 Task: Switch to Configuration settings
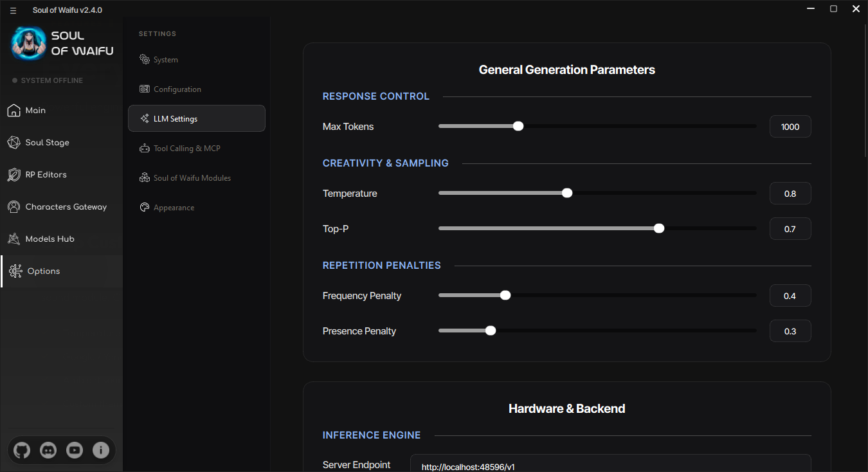click(x=197, y=89)
